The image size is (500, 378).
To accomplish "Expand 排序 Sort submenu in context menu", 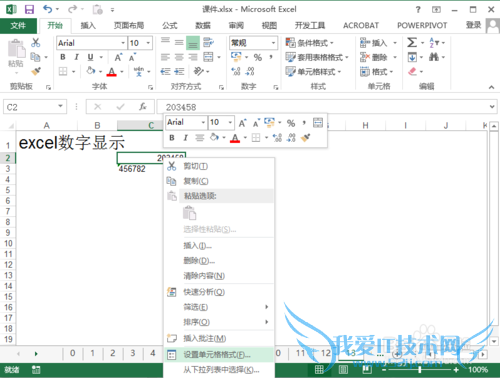I will (219, 322).
